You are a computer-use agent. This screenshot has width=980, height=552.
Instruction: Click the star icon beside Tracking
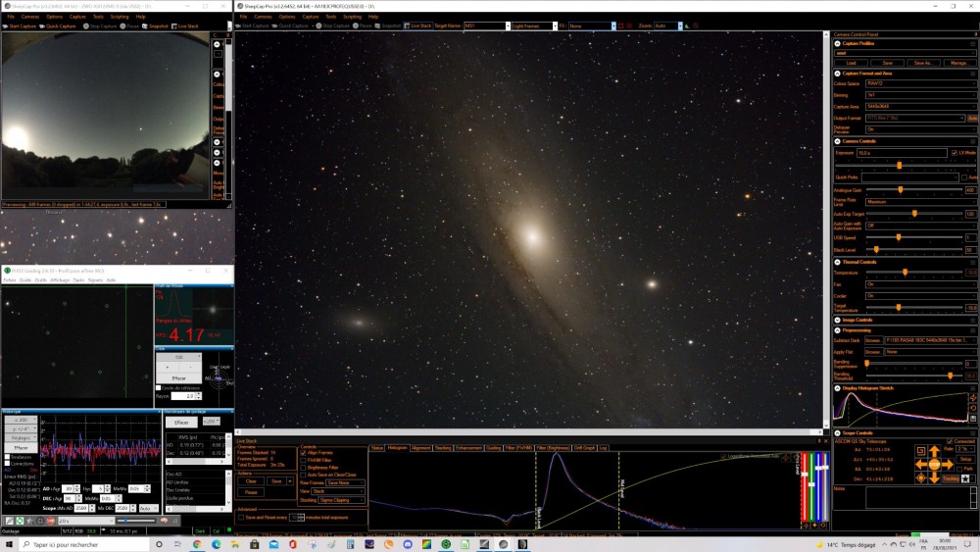coord(965,478)
